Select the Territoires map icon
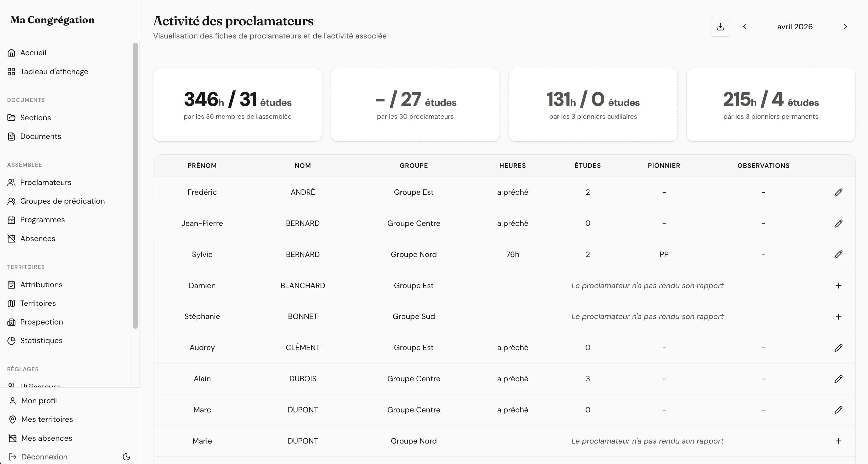 [12, 303]
